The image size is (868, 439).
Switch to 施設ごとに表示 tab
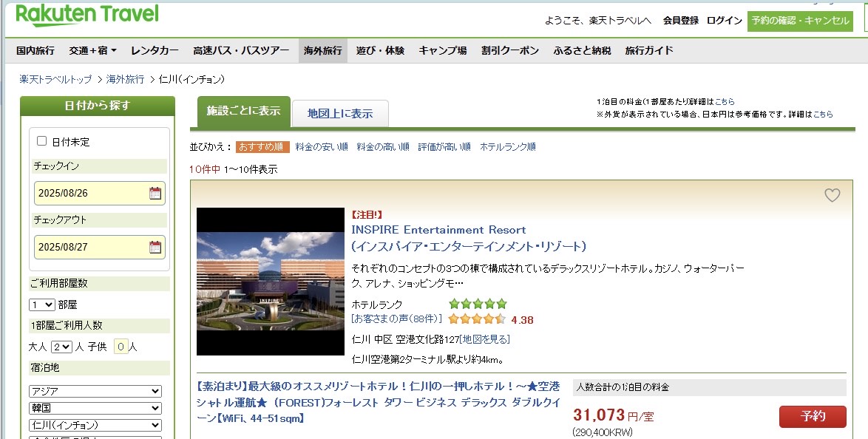click(x=243, y=112)
